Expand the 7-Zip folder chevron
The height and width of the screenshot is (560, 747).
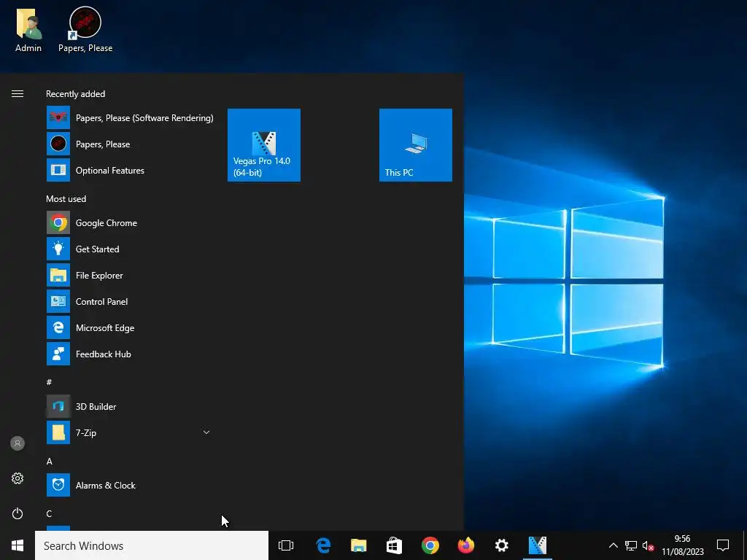206,432
